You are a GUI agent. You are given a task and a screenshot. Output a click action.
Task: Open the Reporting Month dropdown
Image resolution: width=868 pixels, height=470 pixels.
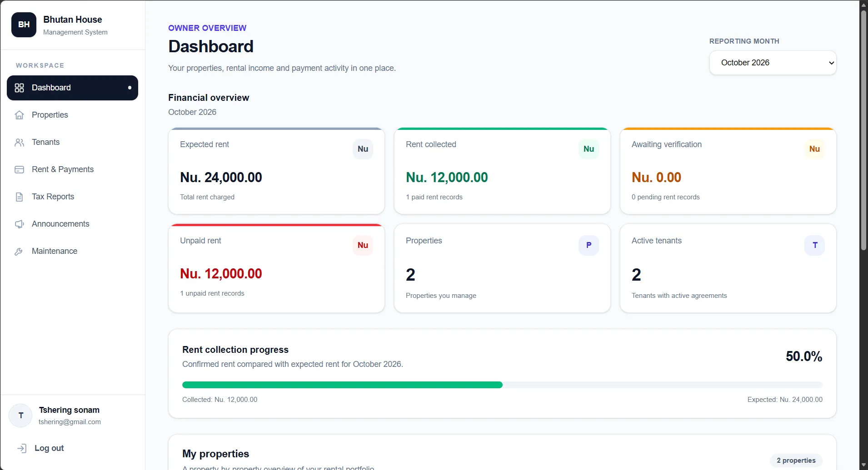[x=773, y=63]
